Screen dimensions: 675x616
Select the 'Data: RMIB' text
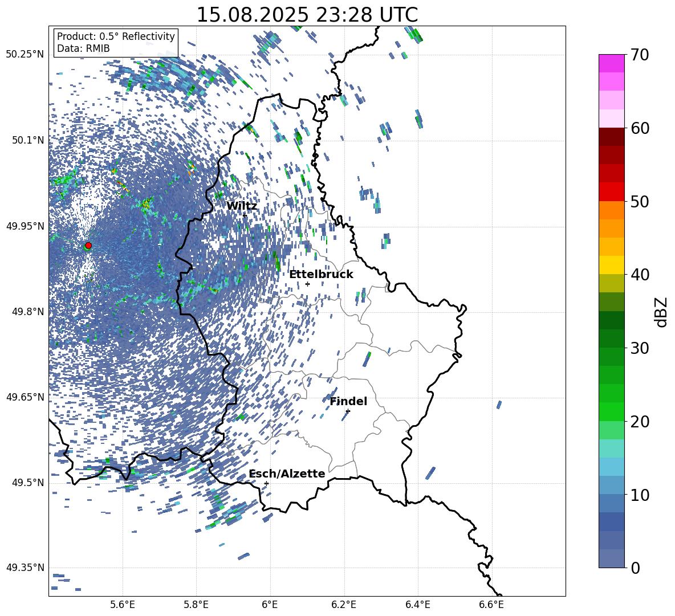coord(83,48)
